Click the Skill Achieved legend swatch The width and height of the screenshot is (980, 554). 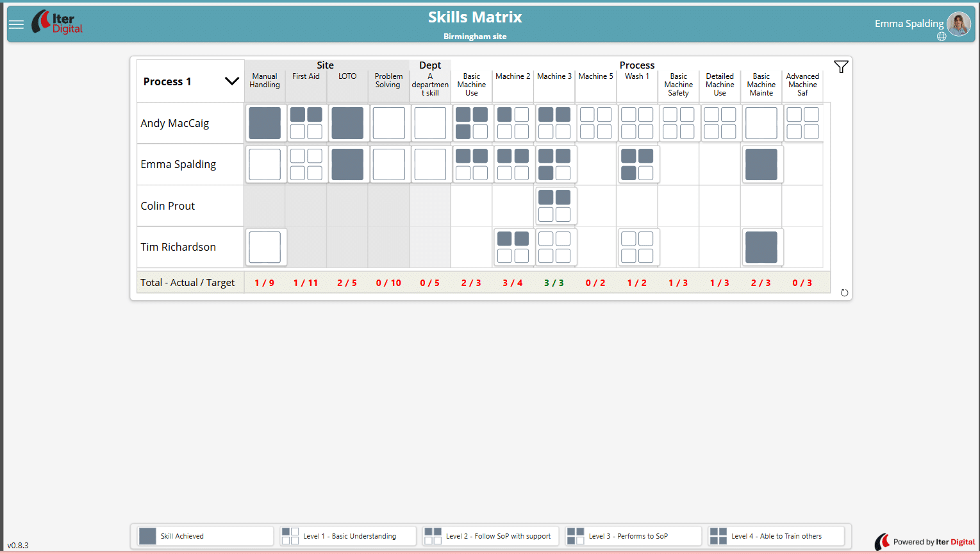147,536
